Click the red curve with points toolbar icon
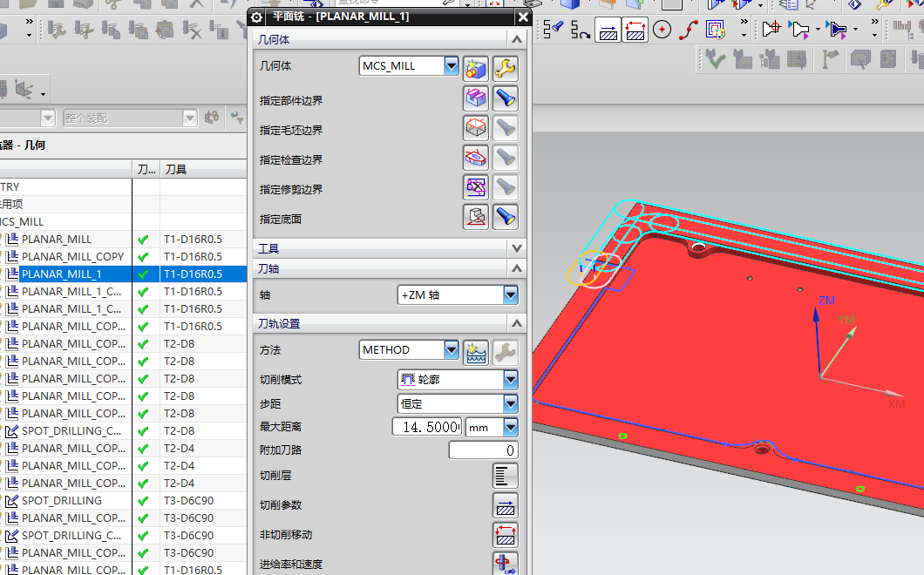 (689, 30)
